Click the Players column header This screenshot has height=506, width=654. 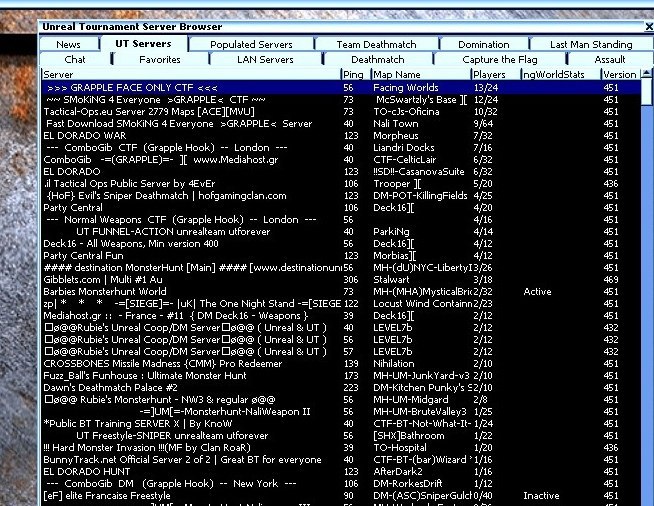(490, 75)
